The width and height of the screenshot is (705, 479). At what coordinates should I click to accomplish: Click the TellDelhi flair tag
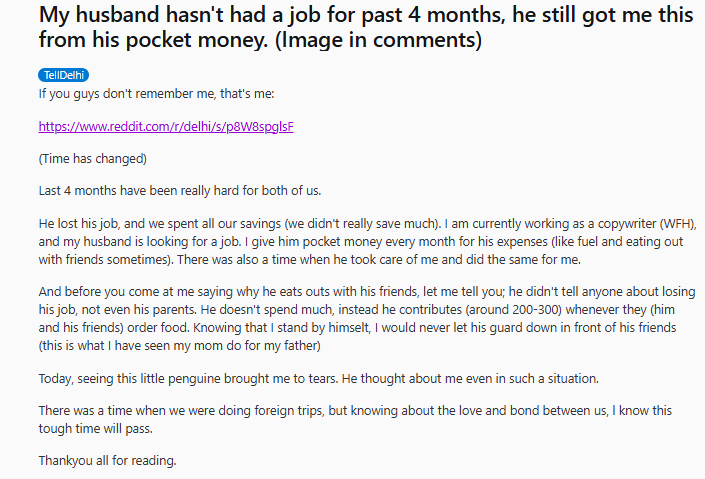tap(63, 75)
